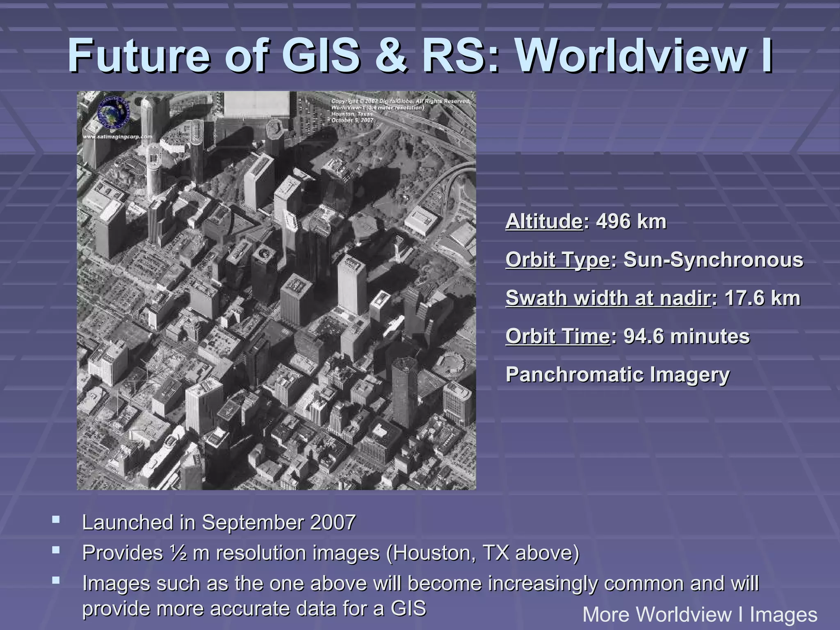The height and width of the screenshot is (630, 840).
Task: Open the More Worldview I Images link
Action: coord(700,615)
